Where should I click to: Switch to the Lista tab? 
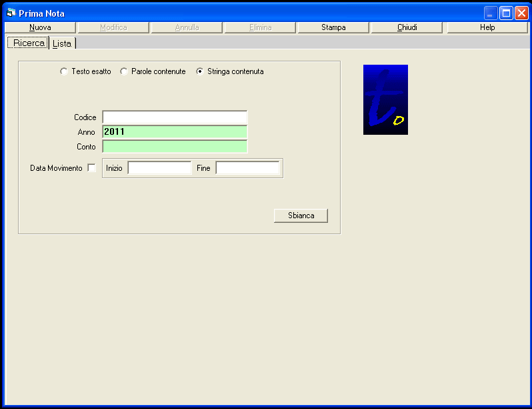(63, 43)
